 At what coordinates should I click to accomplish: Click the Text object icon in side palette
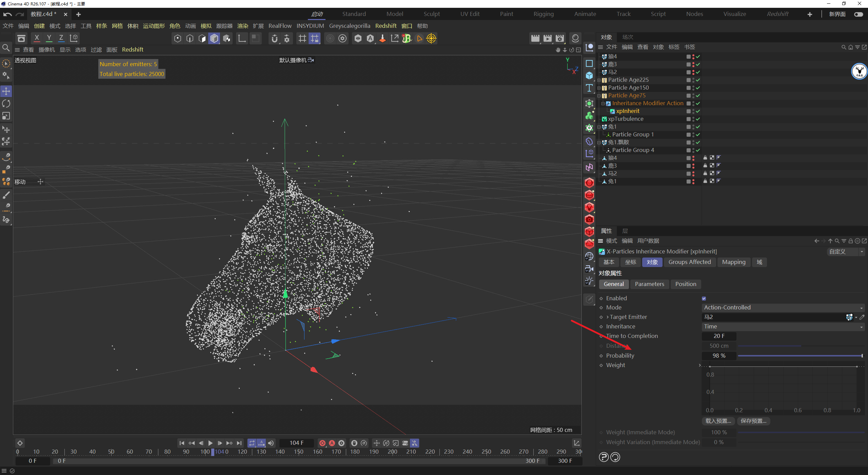[x=589, y=88]
